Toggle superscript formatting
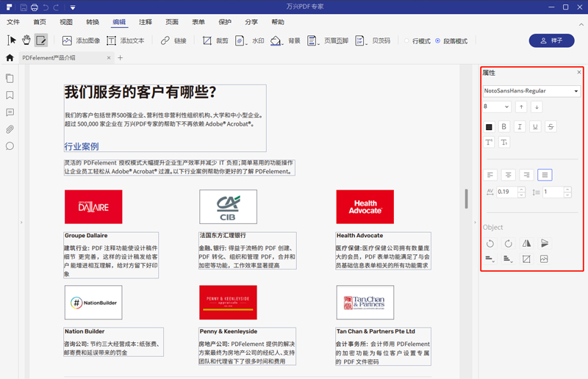 489,142
